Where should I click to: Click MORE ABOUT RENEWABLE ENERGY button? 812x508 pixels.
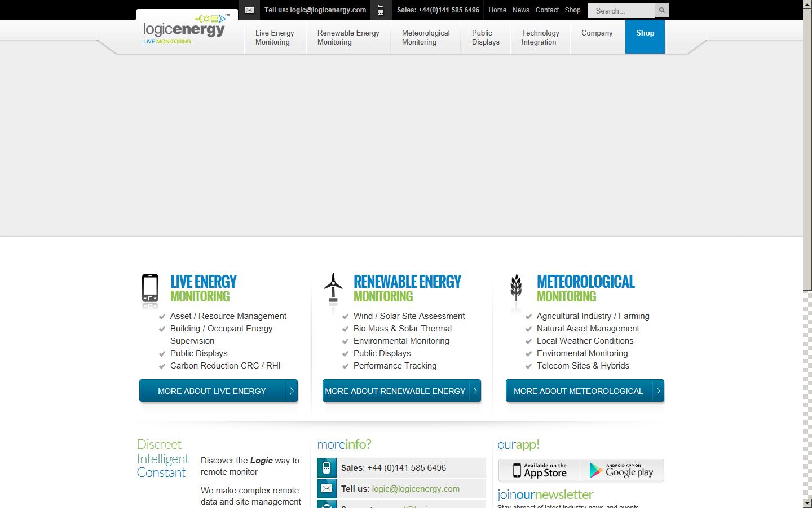401,391
